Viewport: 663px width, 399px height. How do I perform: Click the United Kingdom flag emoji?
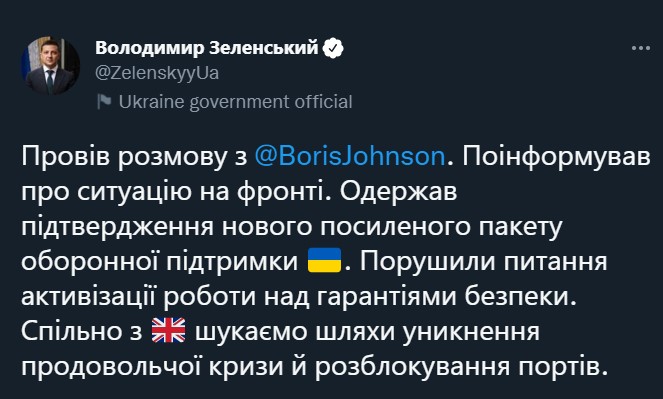[x=168, y=330]
